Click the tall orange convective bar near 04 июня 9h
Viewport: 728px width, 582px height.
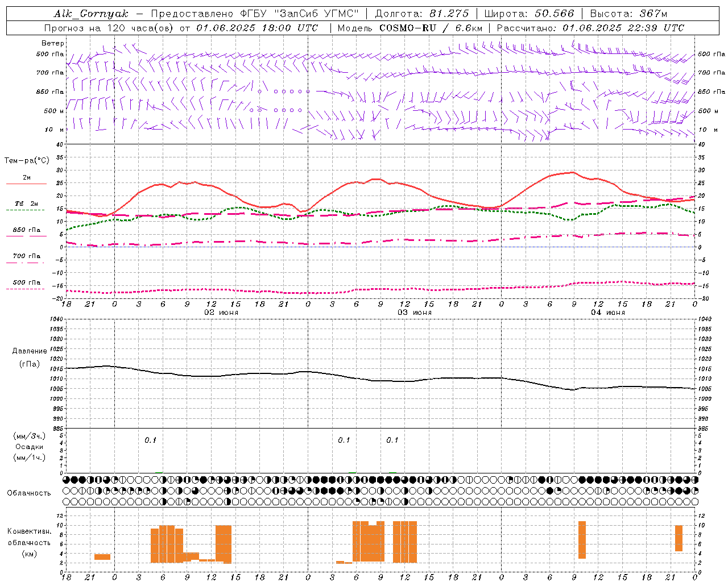pyautogui.click(x=582, y=540)
